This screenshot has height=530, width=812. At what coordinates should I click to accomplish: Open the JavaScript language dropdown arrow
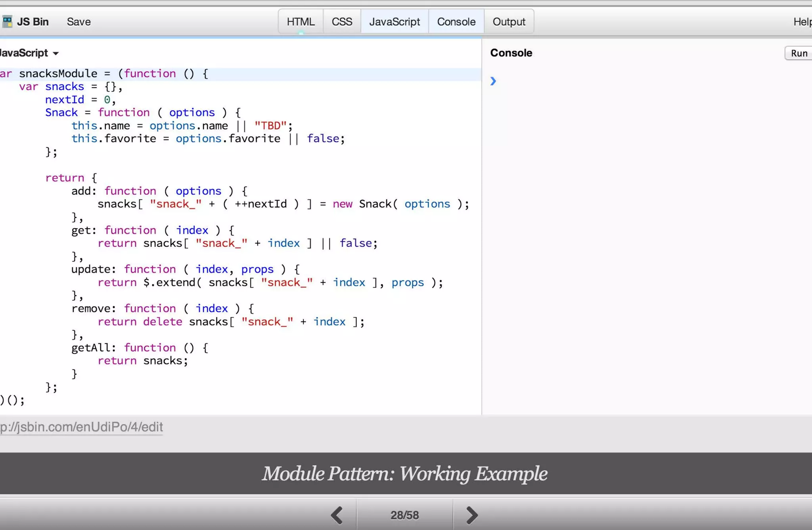[56, 53]
